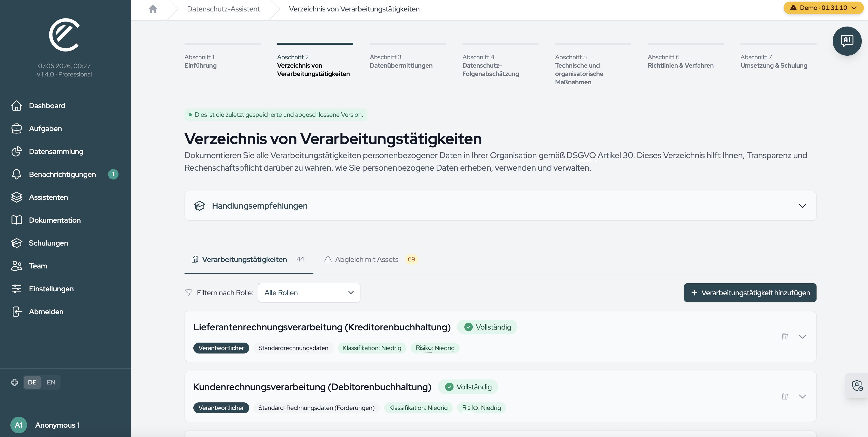
Task: Click Datenschutz-Assistent breadcrumb link
Action: [x=223, y=9]
